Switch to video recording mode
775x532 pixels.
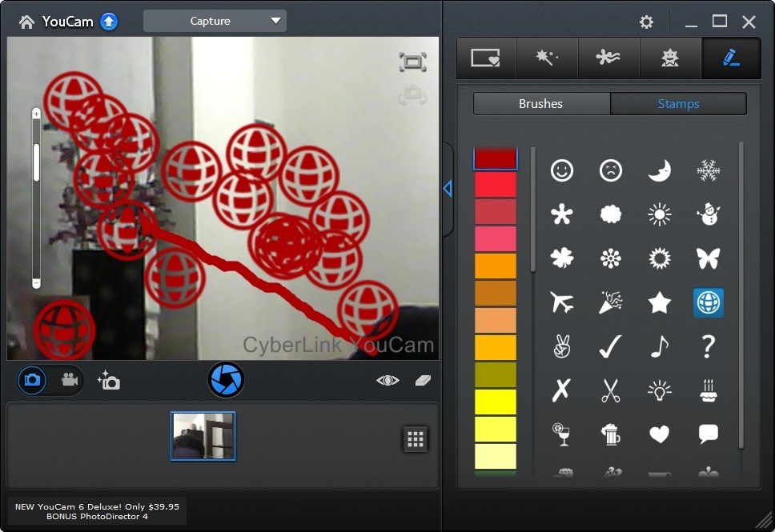[x=69, y=380]
